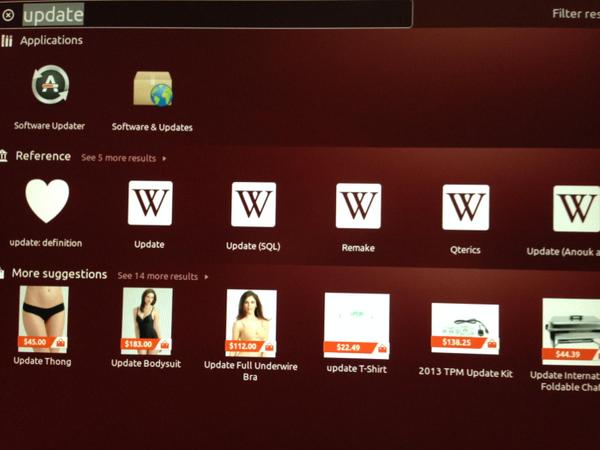Select the 'Remake' Wikipedia result
Viewport: 600px width, 450px height.
point(358,206)
